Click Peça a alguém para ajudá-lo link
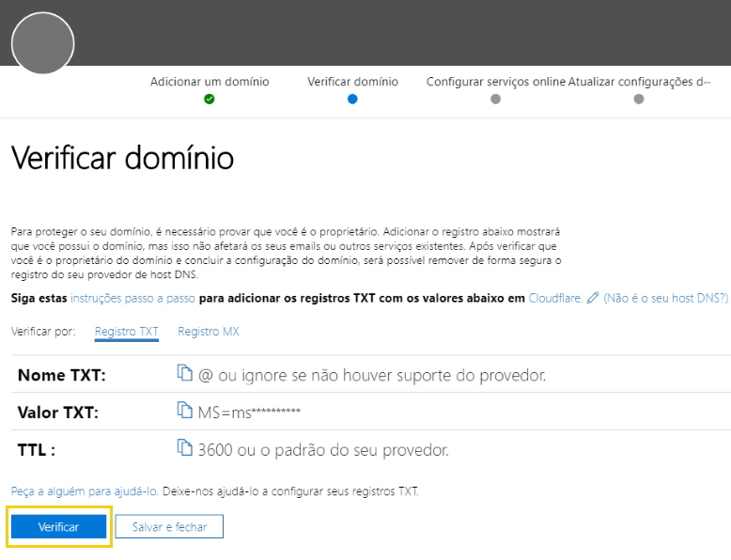The image size is (731, 560). click(x=86, y=491)
